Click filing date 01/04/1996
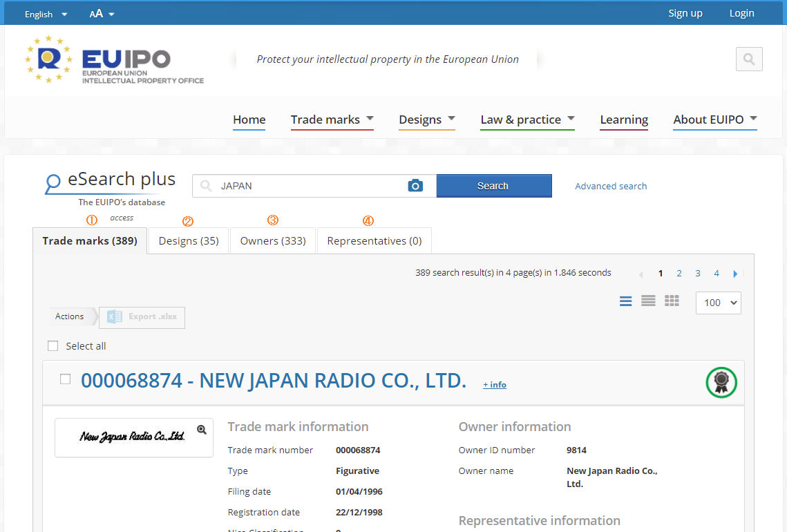 [x=359, y=492]
